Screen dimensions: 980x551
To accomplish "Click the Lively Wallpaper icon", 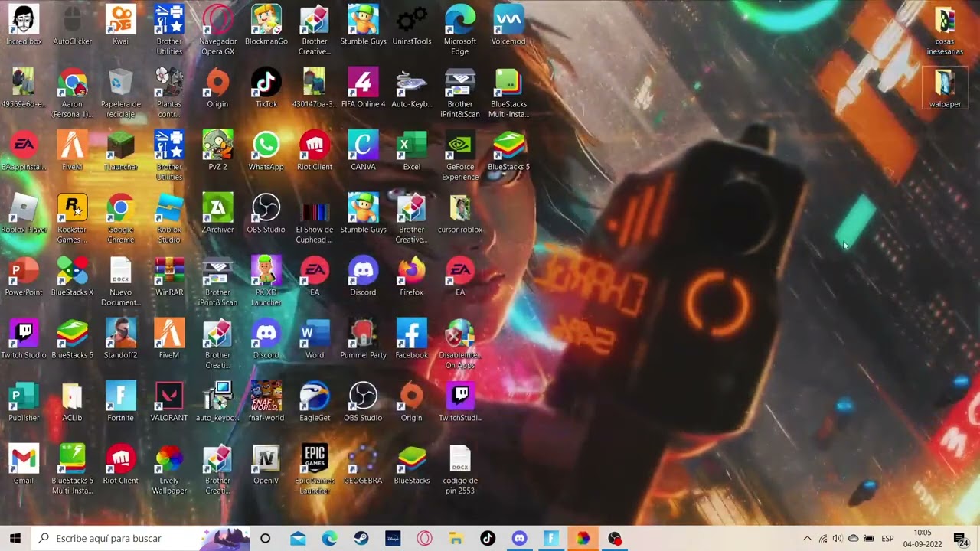I will 169,469.
